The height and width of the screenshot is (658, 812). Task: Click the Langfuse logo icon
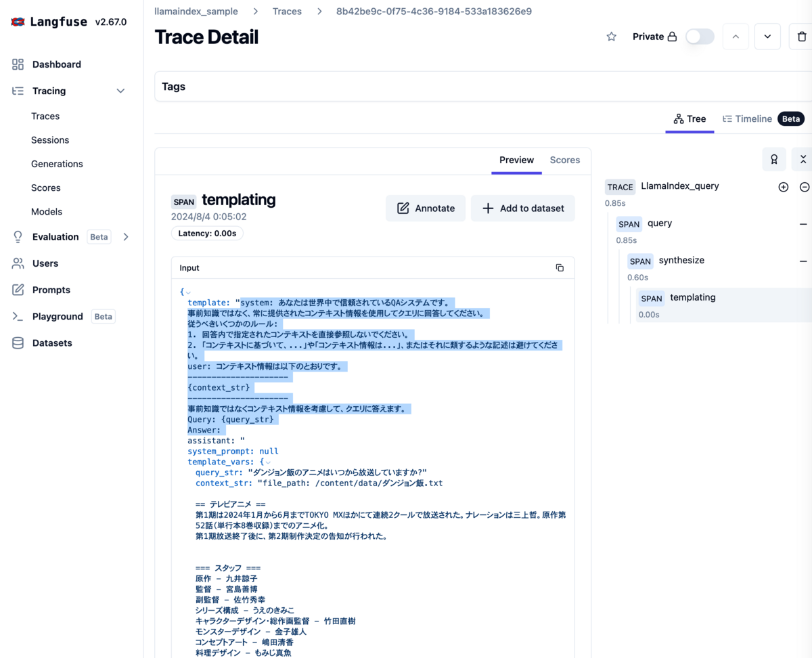(18, 22)
